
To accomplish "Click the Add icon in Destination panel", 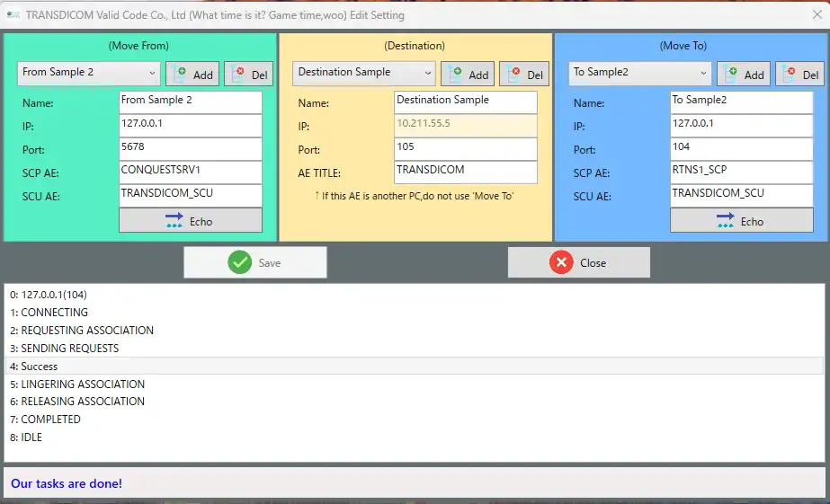I will tap(455, 74).
